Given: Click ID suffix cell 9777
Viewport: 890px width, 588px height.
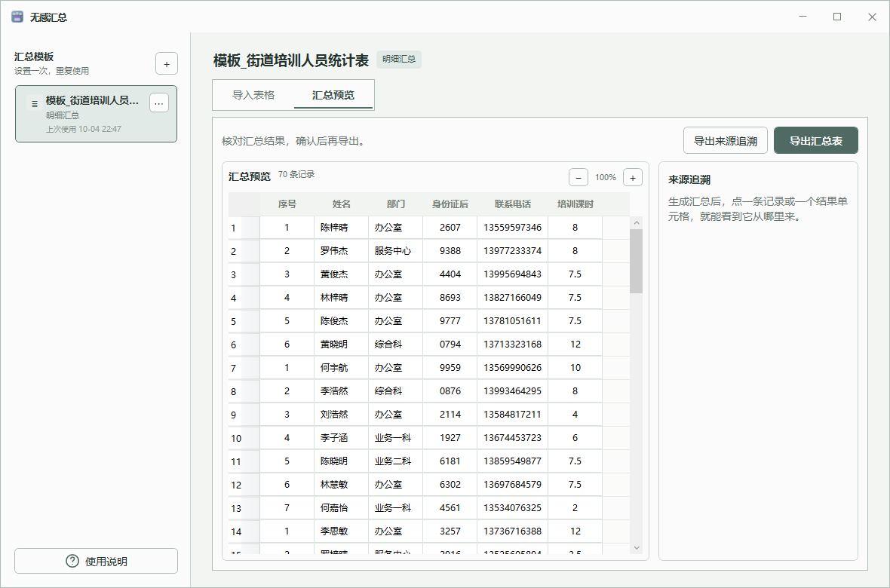Looking at the screenshot, I should pyautogui.click(x=450, y=320).
